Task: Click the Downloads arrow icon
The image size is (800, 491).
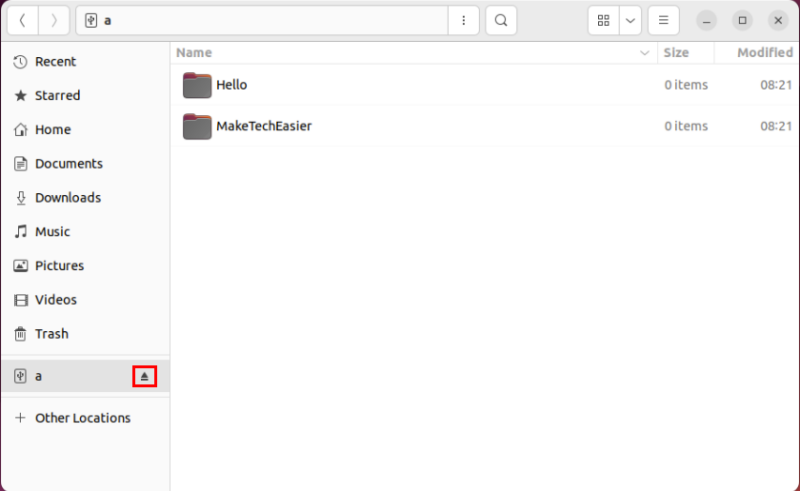Action: pos(20,198)
